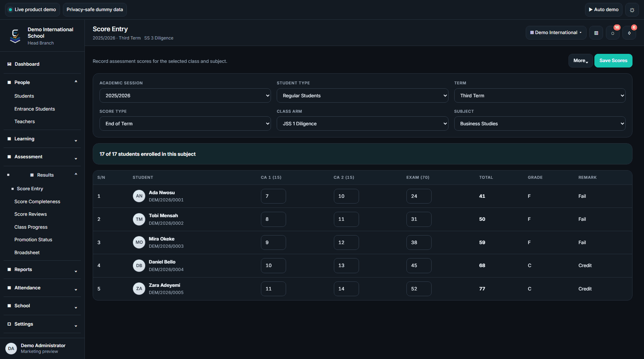Open the Student Type dropdown
Screen dimensions: 644x359
[362, 95]
